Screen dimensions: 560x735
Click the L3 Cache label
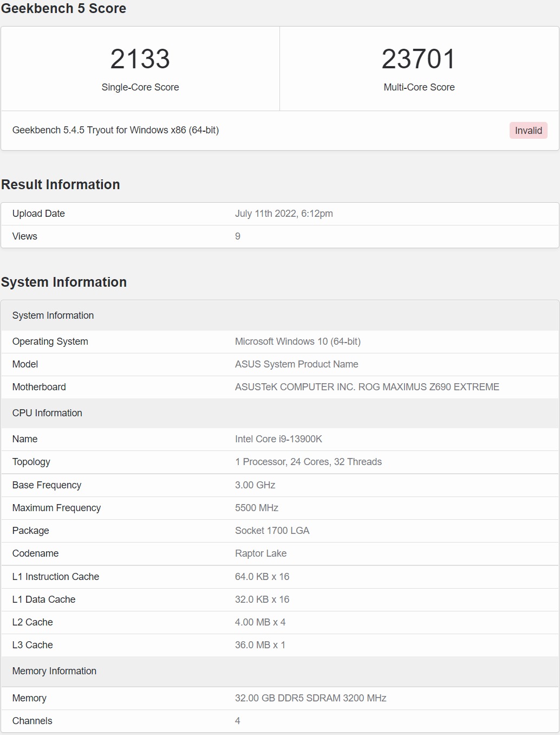pos(32,645)
